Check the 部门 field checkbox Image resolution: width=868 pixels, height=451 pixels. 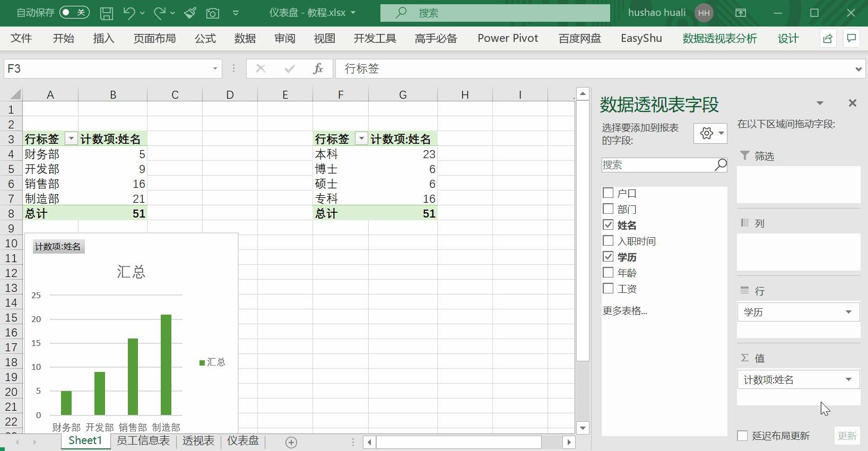tap(608, 209)
